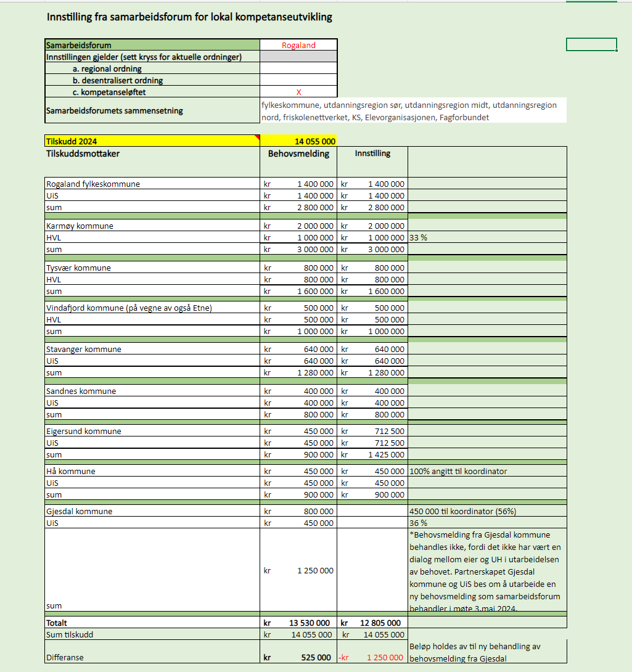Select empty cell beside desentralisert ordning
The width and height of the screenshot is (632, 672).
[298, 80]
